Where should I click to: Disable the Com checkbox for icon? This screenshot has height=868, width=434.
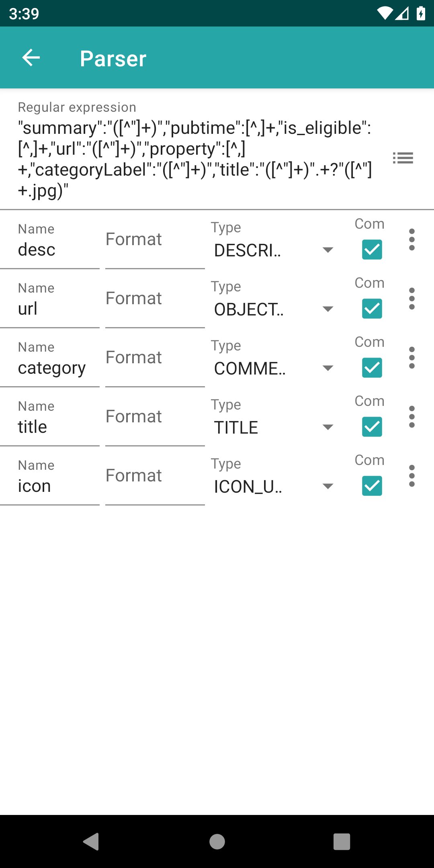(x=372, y=486)
